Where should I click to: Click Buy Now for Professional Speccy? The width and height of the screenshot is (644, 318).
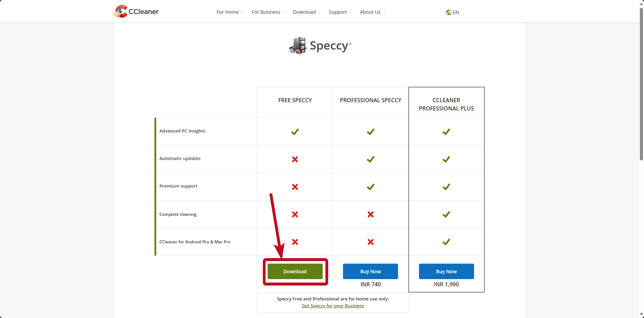[371, 272]
